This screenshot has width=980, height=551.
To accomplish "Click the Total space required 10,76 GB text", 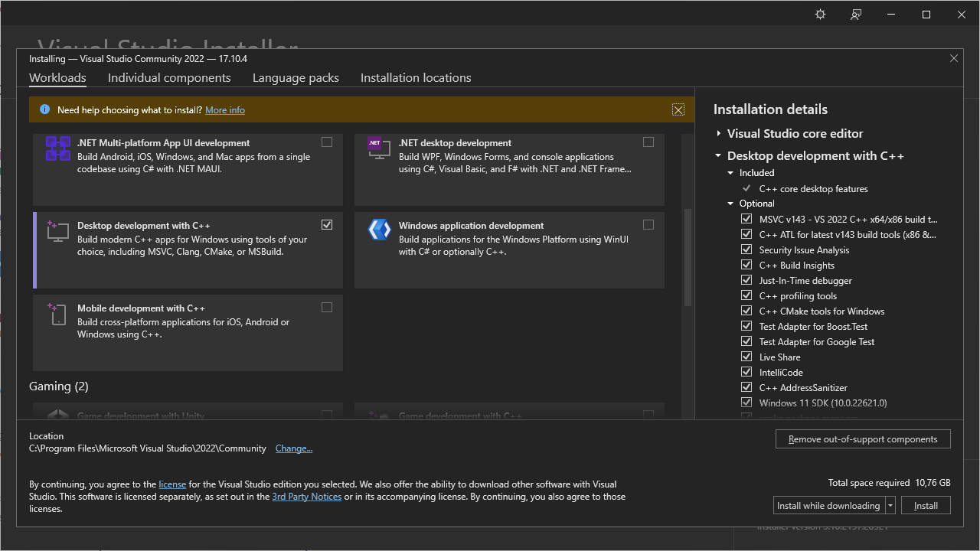I will coord(889,483).
